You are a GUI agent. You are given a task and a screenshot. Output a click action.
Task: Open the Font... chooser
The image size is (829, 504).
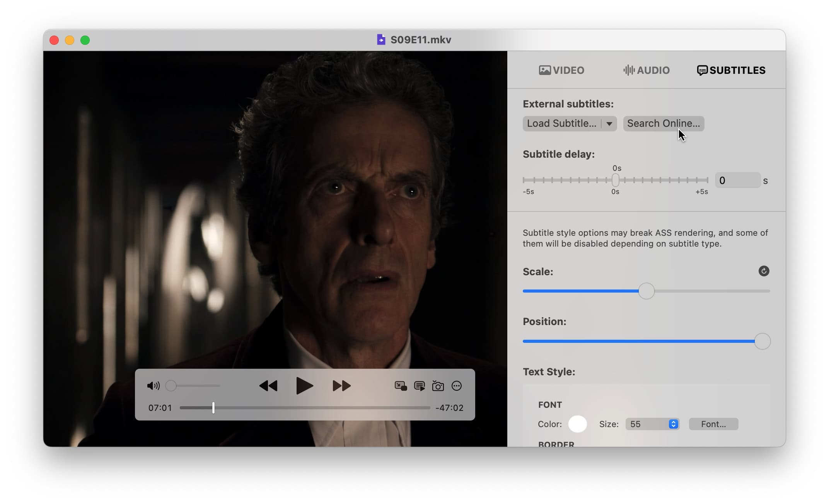(x=713, y=424)
